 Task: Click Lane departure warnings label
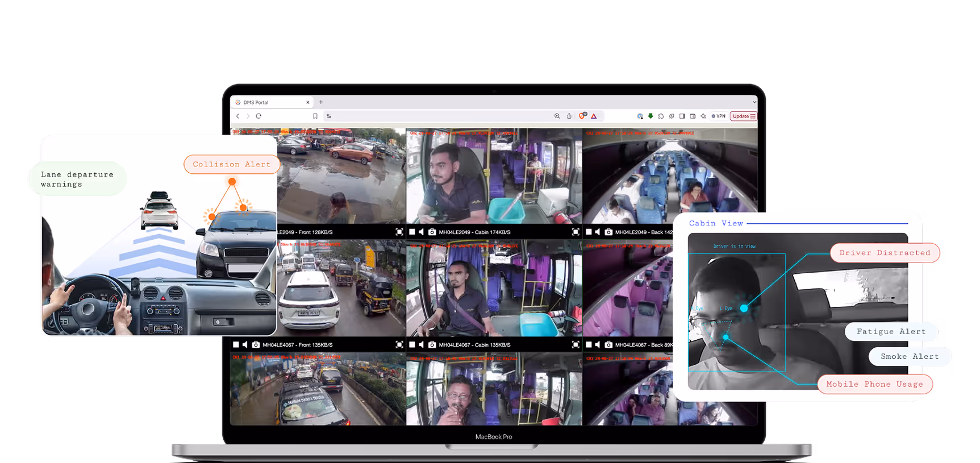tap(77, 179)
